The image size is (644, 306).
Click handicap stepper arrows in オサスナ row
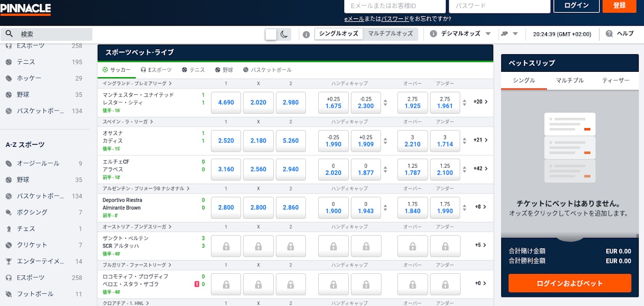385,140
